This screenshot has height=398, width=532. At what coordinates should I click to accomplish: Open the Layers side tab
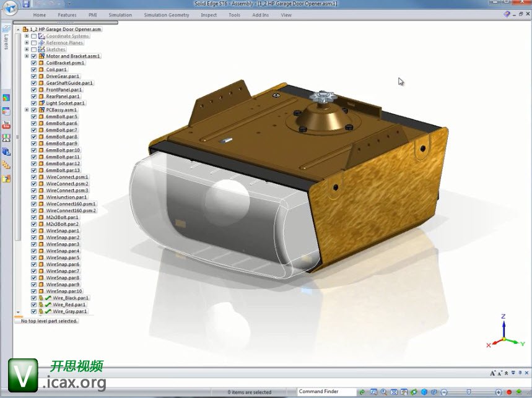click(x=6, y=37)
